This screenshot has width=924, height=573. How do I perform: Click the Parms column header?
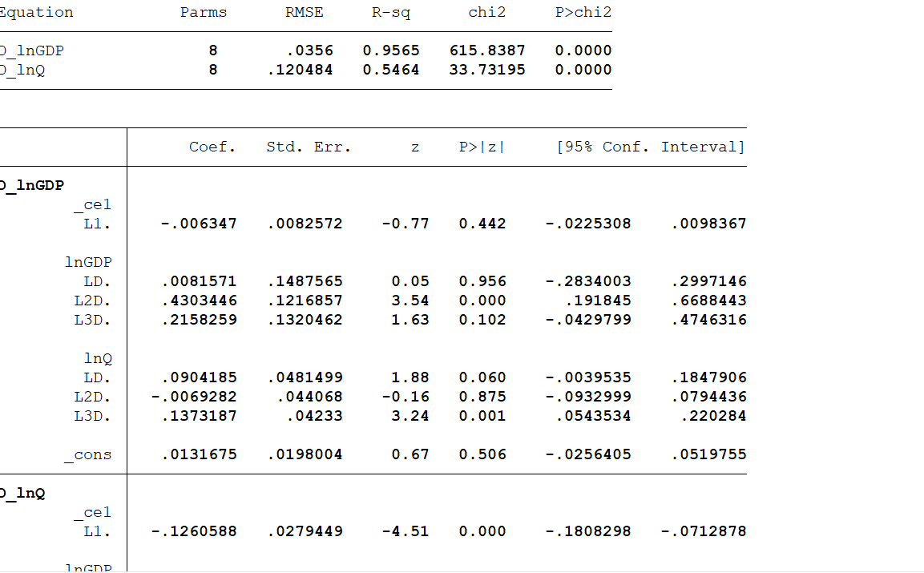(204, 12)
